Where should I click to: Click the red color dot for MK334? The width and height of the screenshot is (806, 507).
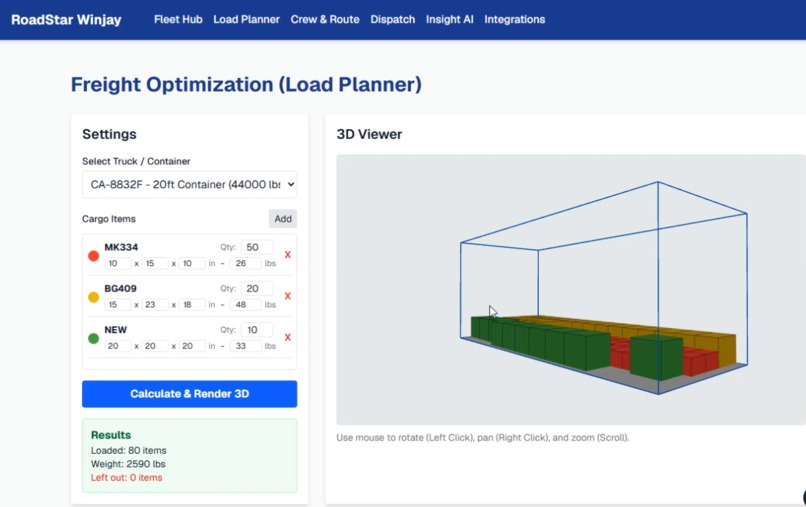[94, 256]
